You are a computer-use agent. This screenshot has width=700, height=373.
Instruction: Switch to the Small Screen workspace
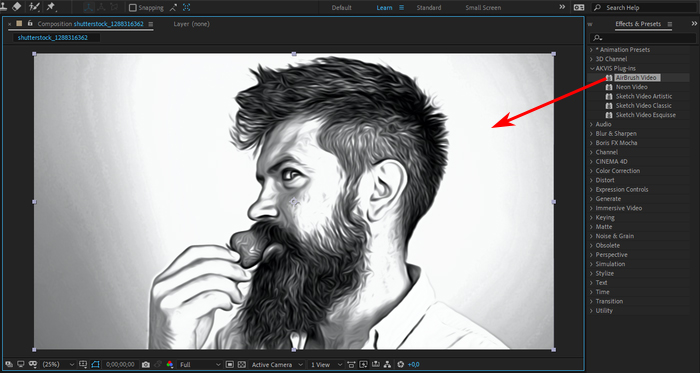pyautogui.click(x=483, y=8)
